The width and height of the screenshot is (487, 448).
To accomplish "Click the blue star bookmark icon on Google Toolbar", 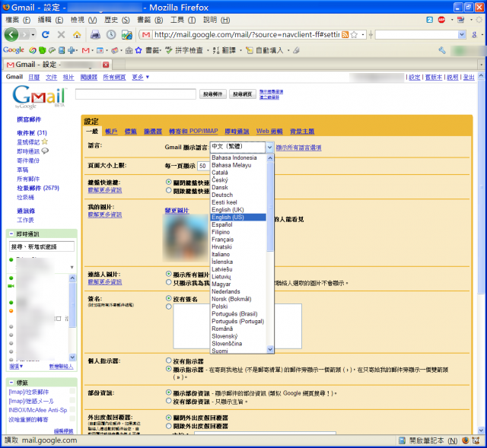I will tap(138, 50).
